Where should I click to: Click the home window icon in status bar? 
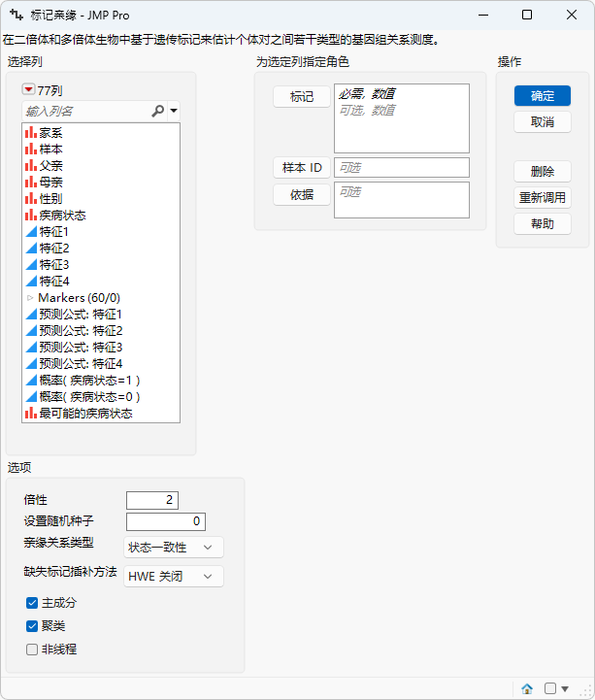click(x=527, y=689)
